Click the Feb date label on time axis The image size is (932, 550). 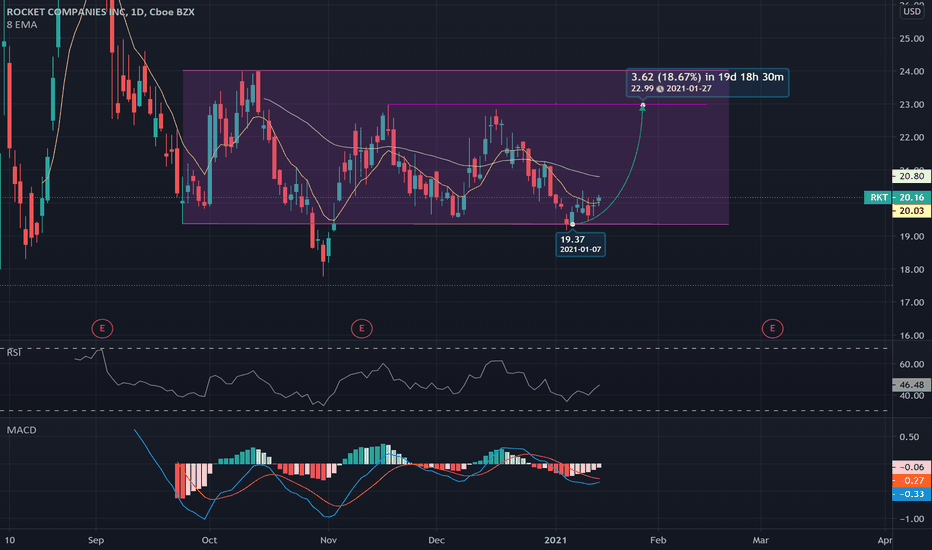[x=658, y=540]
